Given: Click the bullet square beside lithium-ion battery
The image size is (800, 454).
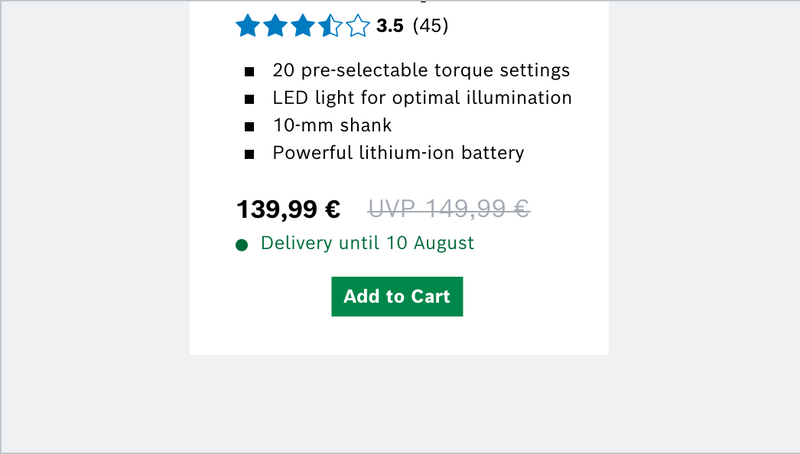Looking at the screenshot, I should (x=249, y=154).
